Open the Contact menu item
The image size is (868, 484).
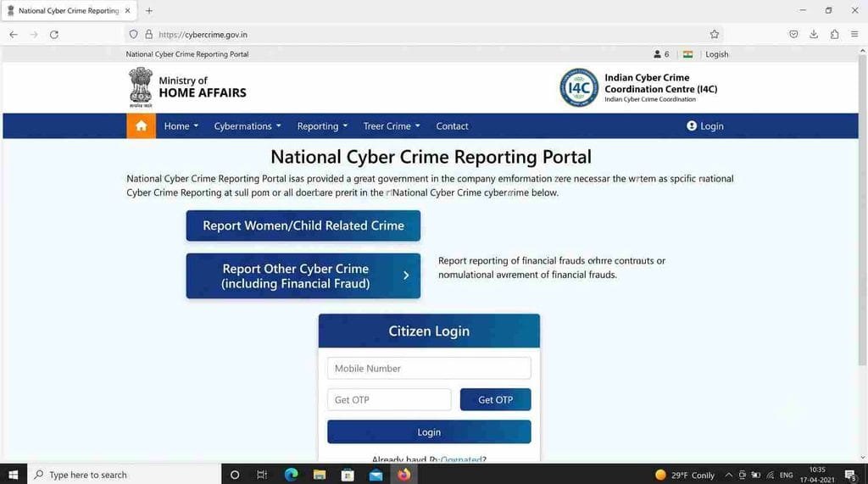[x=452, y=126]
